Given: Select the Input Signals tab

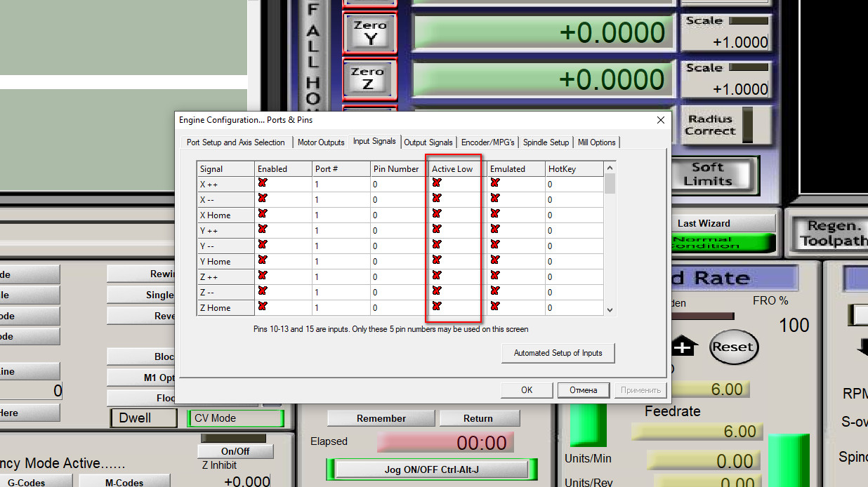Looking at the screenshot, I should (374, 141).
